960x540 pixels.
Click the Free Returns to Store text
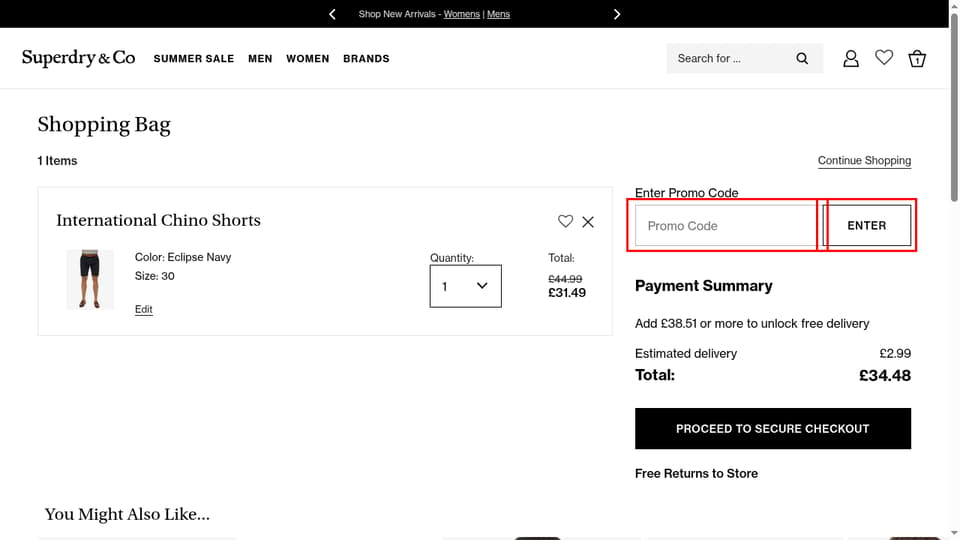click(x=696, y=473)
